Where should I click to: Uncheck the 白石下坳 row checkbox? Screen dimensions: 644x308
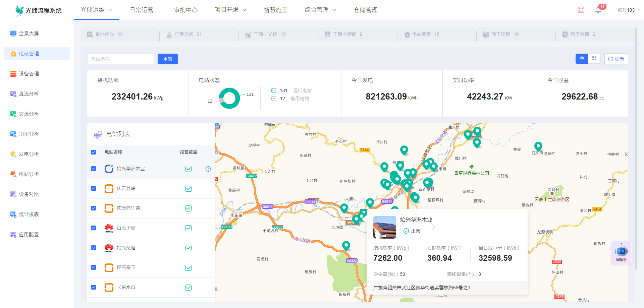click(x=94, y=228)
